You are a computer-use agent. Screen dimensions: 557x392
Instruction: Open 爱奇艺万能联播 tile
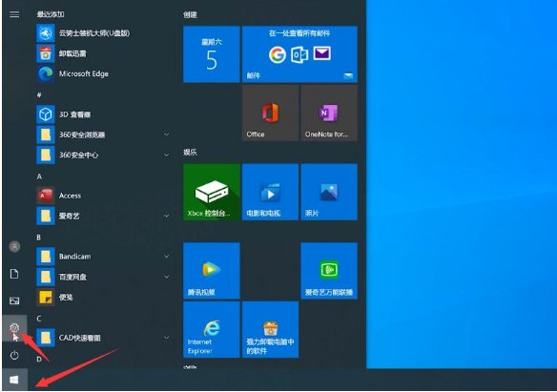(329, 271)
